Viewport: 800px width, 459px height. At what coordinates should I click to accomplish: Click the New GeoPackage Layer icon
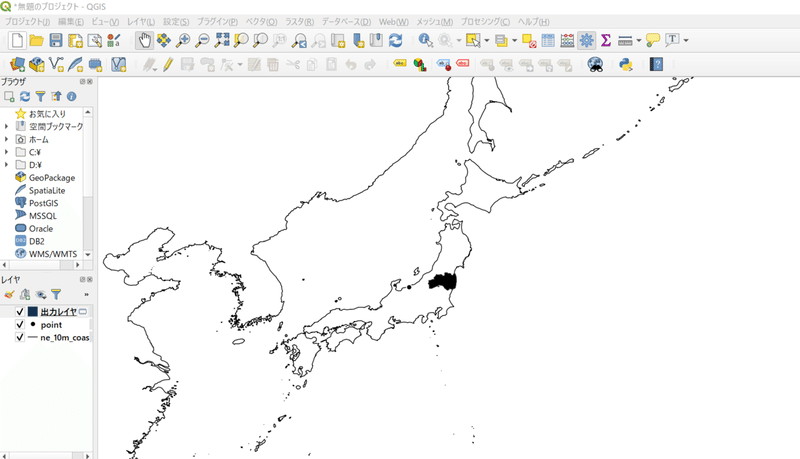coord(36,65)
